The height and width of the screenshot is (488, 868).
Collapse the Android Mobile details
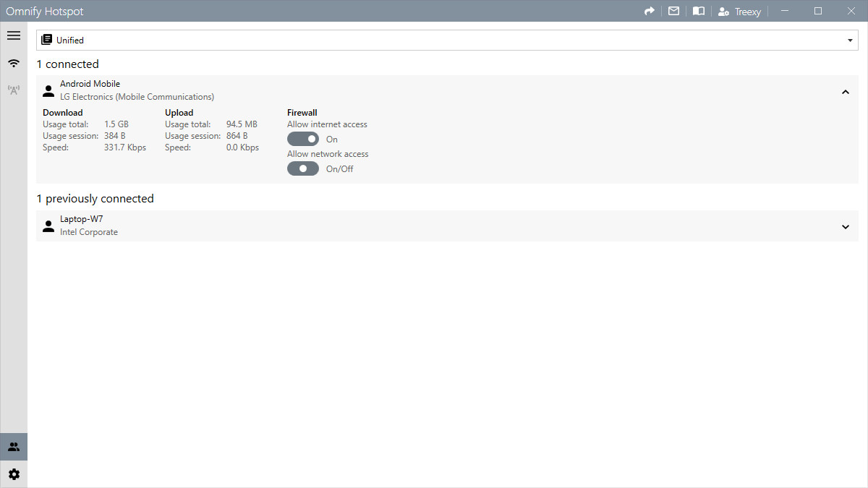pos(845,93)
